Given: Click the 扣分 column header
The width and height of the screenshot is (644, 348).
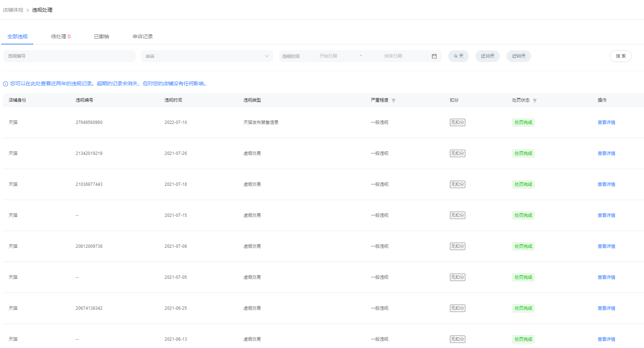Looking at the screenshot, I should click(x=454, y=100).
